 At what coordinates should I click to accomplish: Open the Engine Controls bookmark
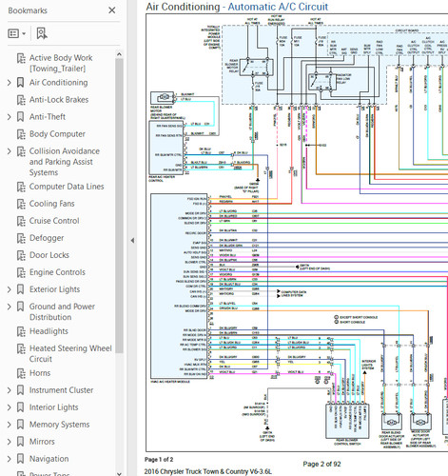57,272
